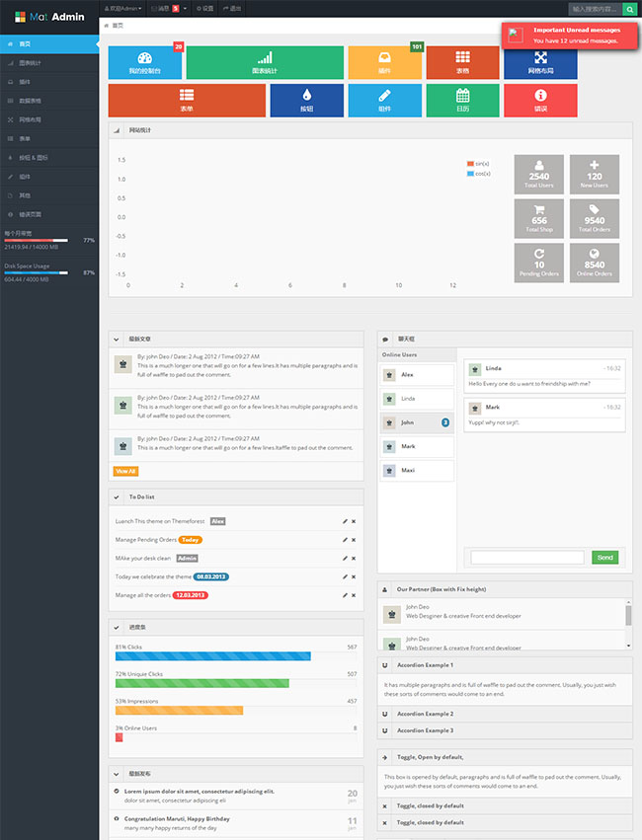Delete the 'Manage all the orders' to-do item
Viewport: 642px width, 840px height.
[x=354, y=595]
